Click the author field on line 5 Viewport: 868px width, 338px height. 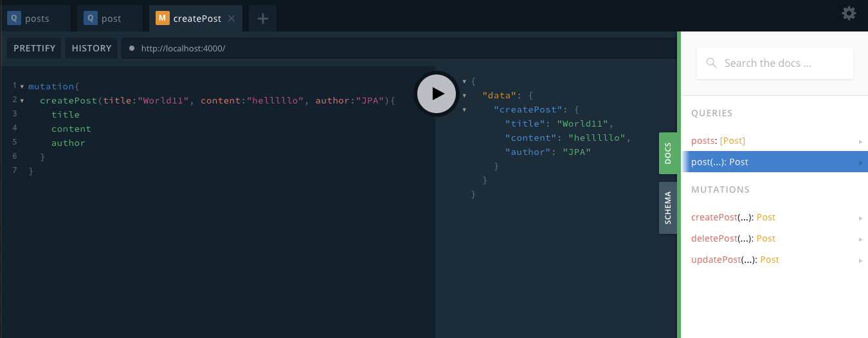[68, 143]
